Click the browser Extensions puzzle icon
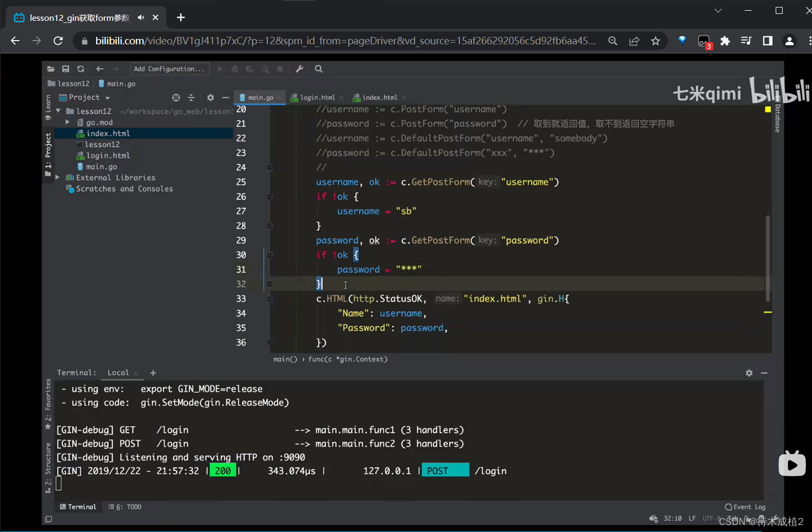This screenshot has width=812, height=532. point(725,41)
